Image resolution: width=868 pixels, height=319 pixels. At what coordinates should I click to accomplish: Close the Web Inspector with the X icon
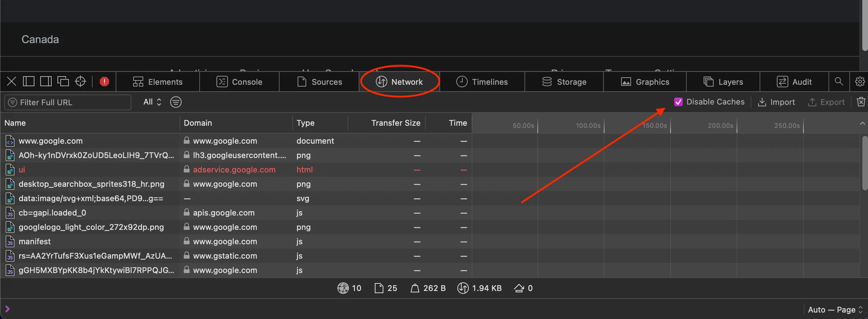[x=11, y=82]
